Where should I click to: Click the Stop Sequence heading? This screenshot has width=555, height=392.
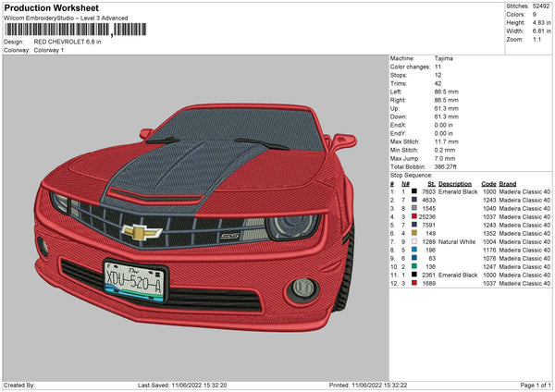412,176
